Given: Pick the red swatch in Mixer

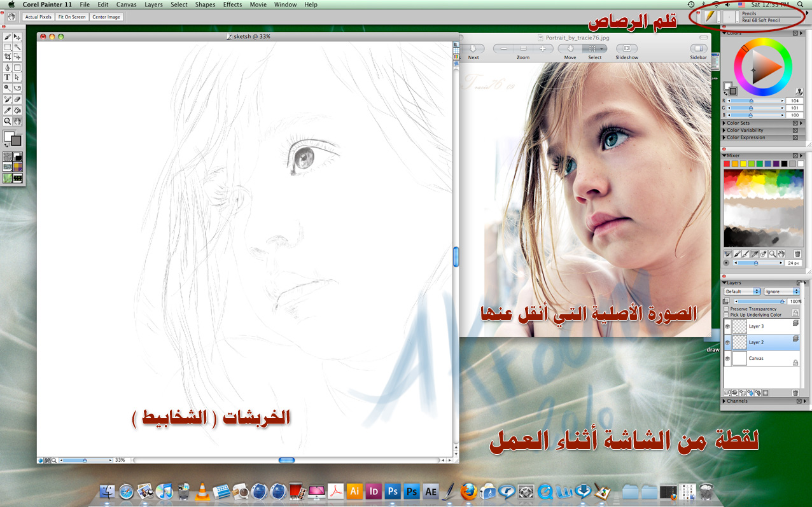Looking at the screenshot, I should point(727,163).
